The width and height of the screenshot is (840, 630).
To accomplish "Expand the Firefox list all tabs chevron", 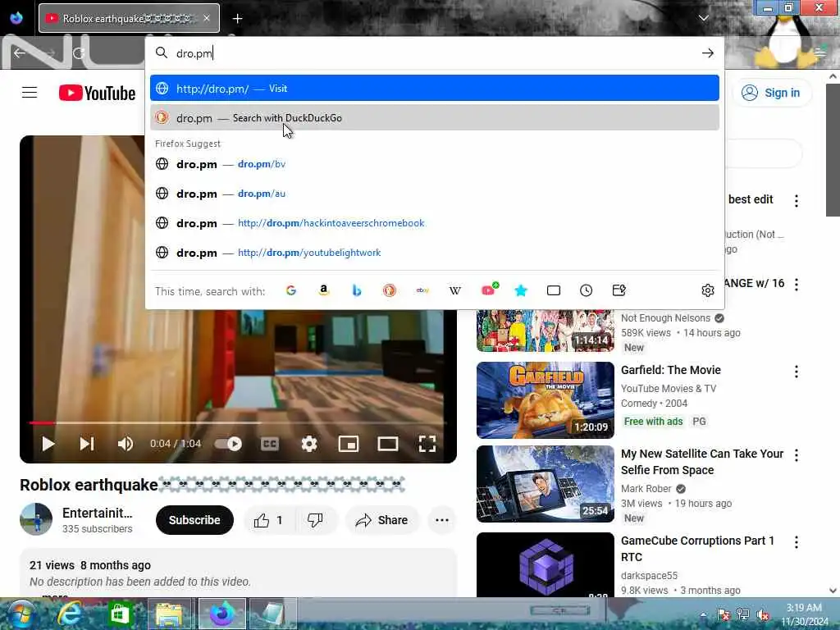I will point(703,18).
